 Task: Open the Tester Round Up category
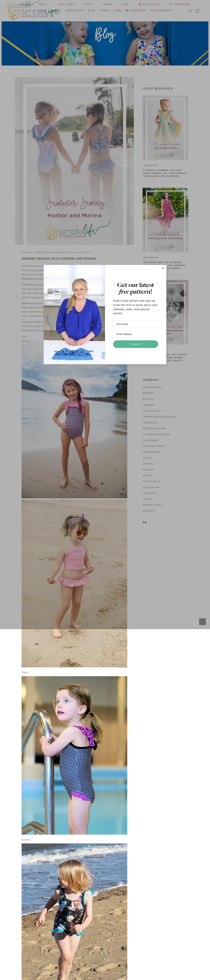[x=152, y=481]
